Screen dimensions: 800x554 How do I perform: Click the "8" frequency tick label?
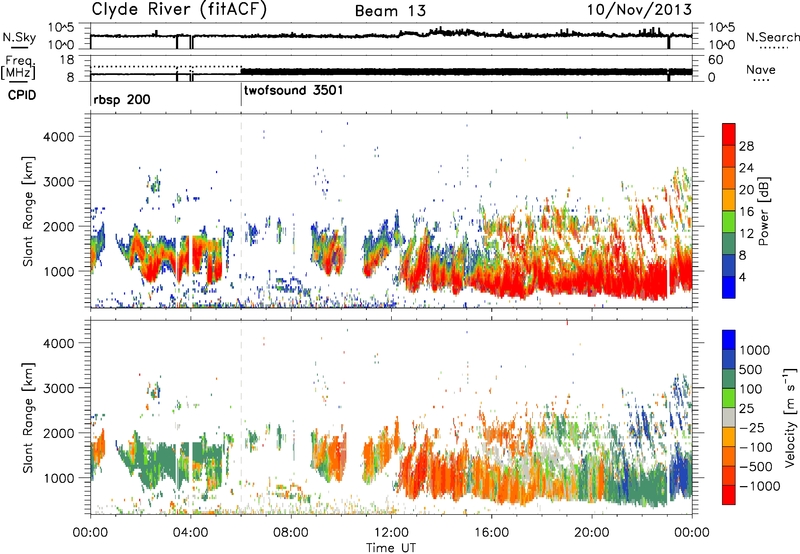pos(70,78)
